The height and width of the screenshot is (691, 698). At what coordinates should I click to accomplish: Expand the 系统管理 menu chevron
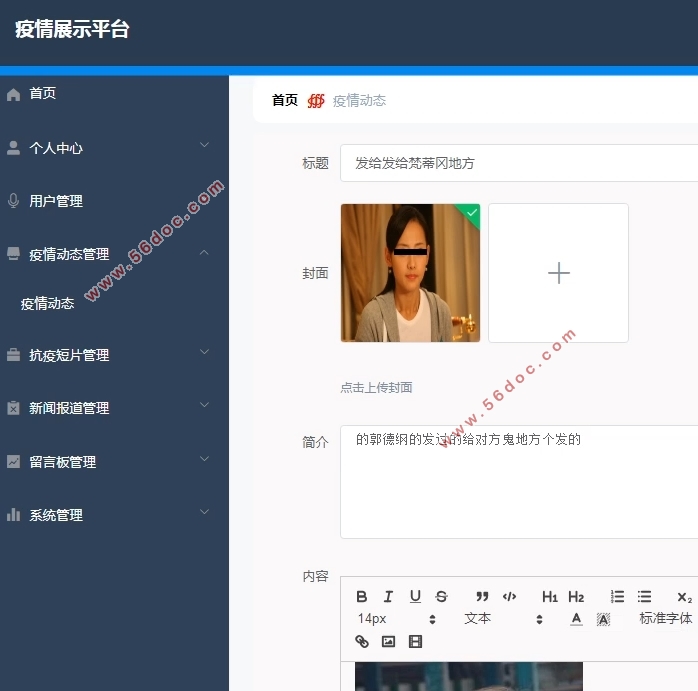[x=204, y=512]
